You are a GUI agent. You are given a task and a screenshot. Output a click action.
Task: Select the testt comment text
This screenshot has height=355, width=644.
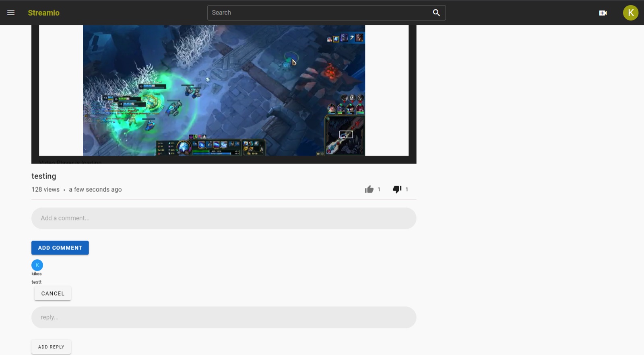(x=37, y=282)
